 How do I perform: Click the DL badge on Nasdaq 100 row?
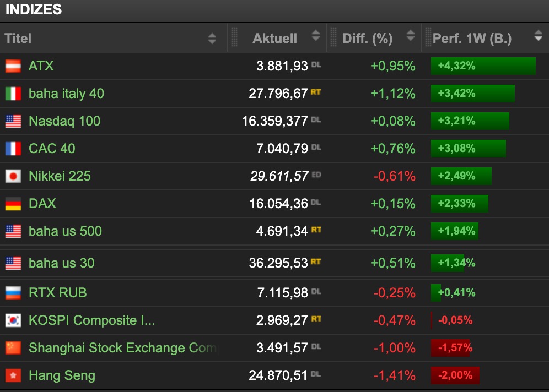pos(315,119)
